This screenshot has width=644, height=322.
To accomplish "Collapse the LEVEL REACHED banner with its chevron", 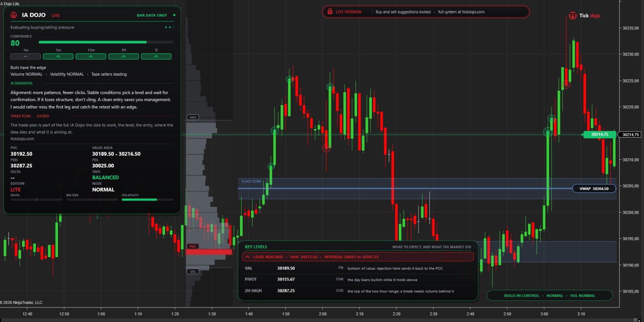I will click(x=248, y=257).
